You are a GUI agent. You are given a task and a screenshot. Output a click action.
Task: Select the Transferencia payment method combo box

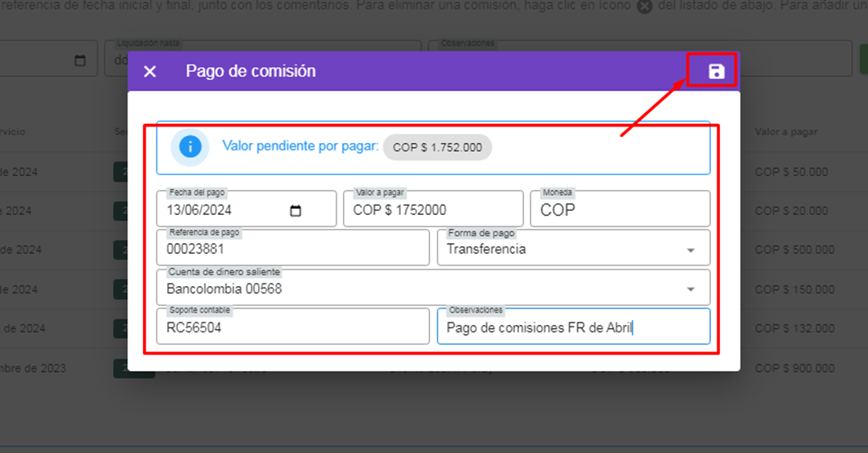(562, 249)
